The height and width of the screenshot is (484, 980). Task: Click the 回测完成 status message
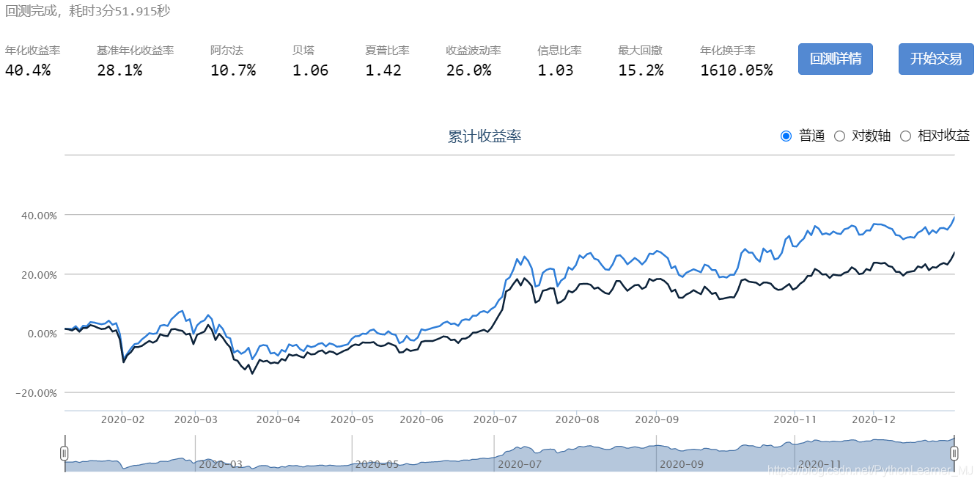tap(87, 11)
